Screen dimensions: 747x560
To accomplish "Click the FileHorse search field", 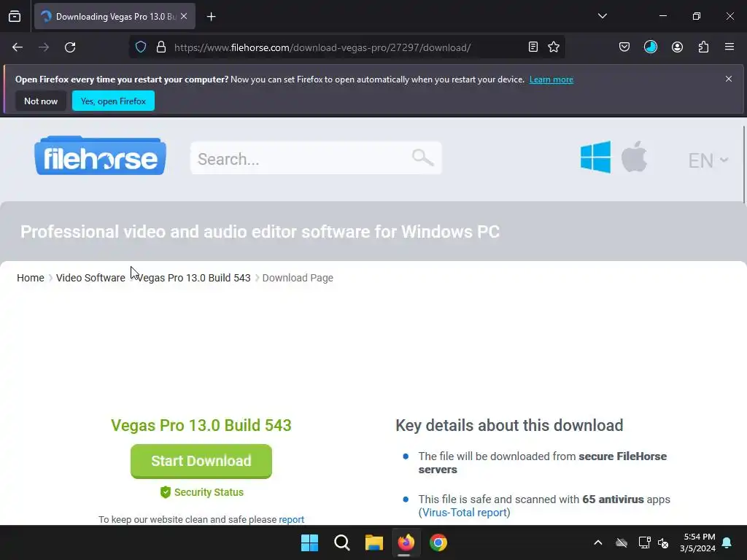I will coord(316,158).
